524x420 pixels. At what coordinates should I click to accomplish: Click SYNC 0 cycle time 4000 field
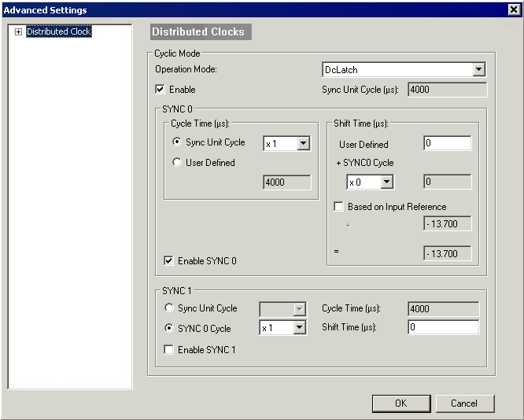pyautogui.click(x=287, y=182)
